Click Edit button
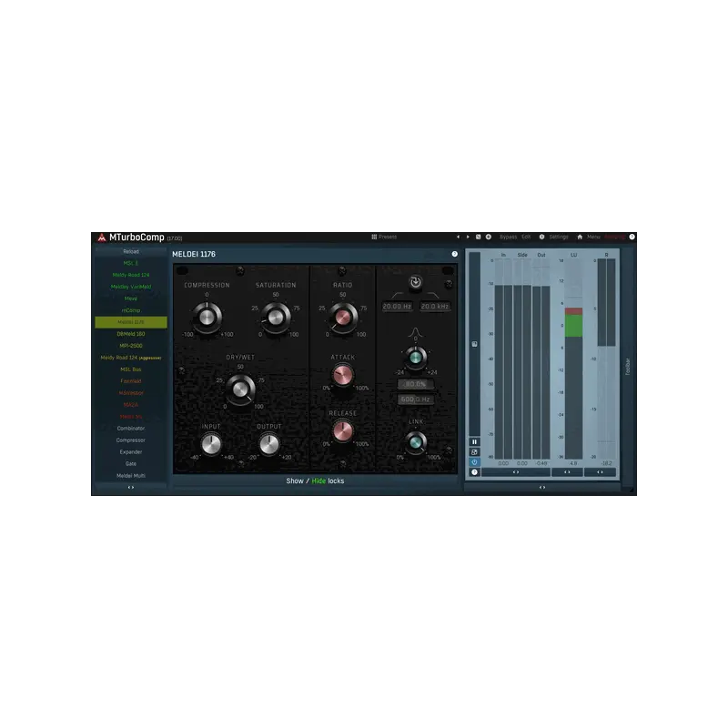The height and width of the screenshot is (728, 728). 526,237
